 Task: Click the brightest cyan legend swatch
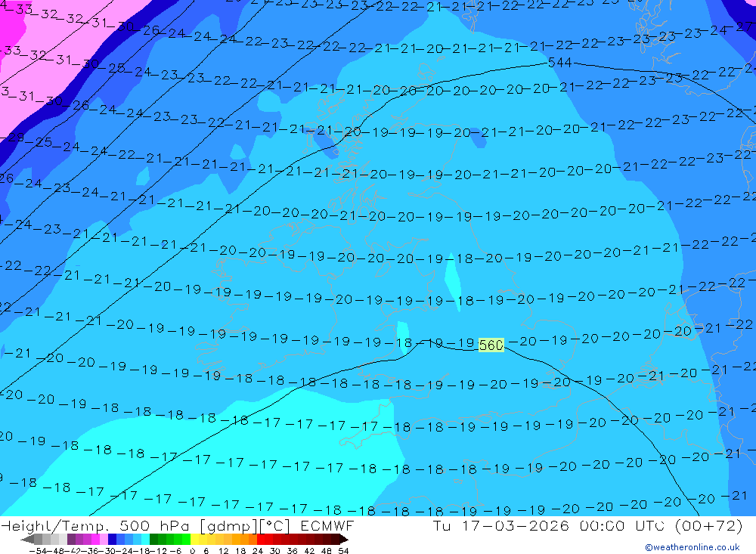click(x=145, y=540)
